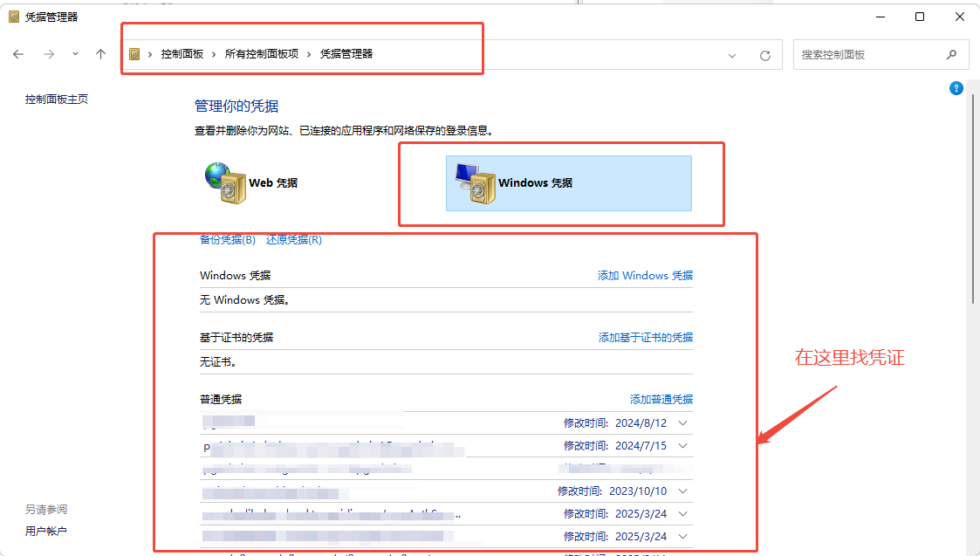The image size is (980, 556).
Task: Open help via blue question mark
Action: coord(956,88)
